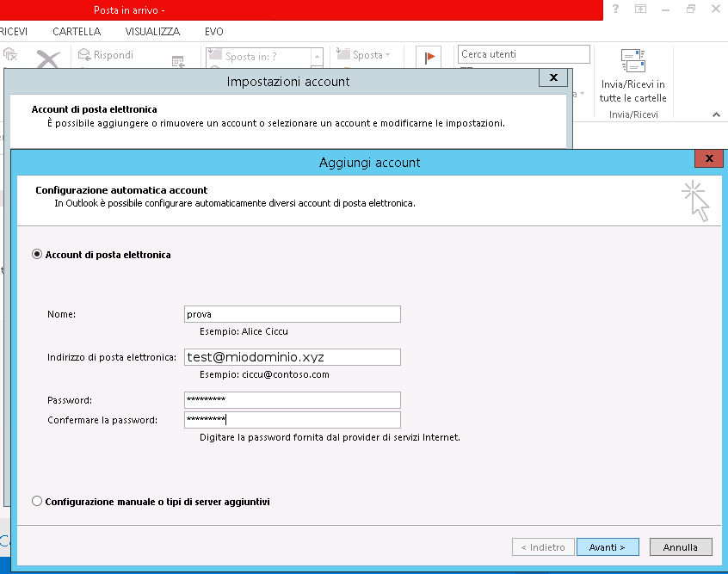Open the VISUALIZZA ribbon tab
Viewport: 728px width, 574px height.
pos(152,32)
